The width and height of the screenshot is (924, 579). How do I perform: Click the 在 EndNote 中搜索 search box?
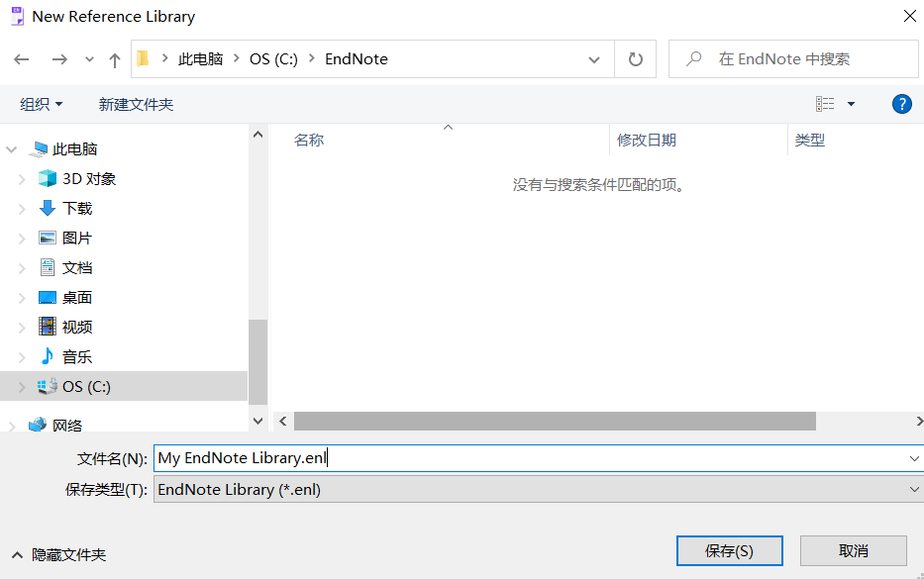[793, 59]
